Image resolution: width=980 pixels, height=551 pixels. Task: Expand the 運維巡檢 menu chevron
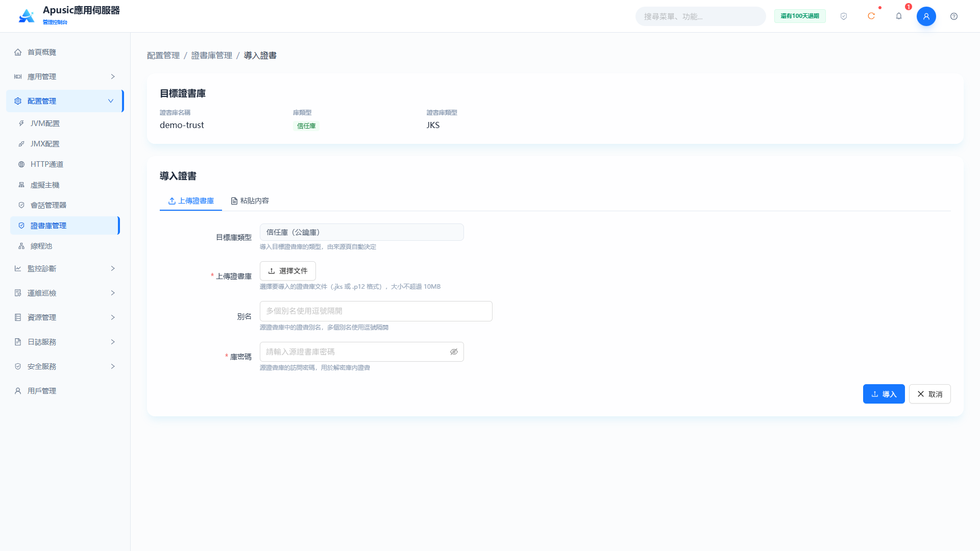coord(113,293)
